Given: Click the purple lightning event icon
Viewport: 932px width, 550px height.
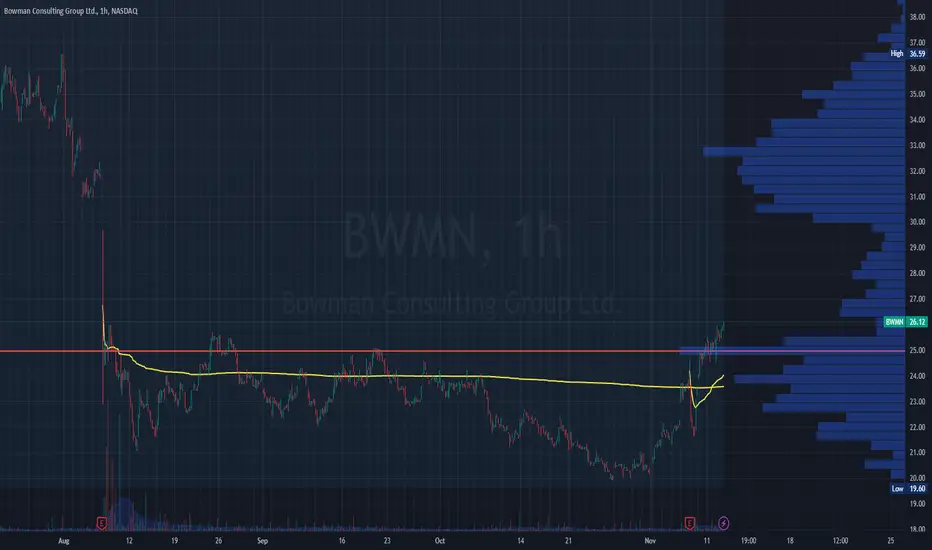Looking at the screenshot, I should coord(723,523).
